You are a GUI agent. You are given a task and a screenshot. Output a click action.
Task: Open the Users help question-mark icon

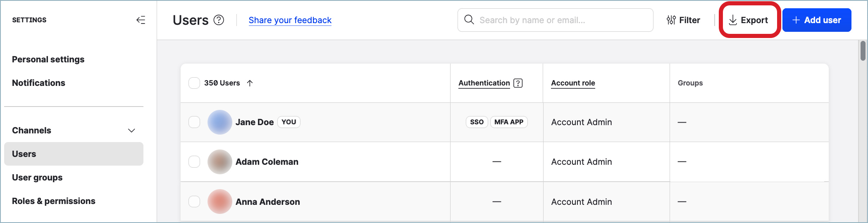click(219, 20)
